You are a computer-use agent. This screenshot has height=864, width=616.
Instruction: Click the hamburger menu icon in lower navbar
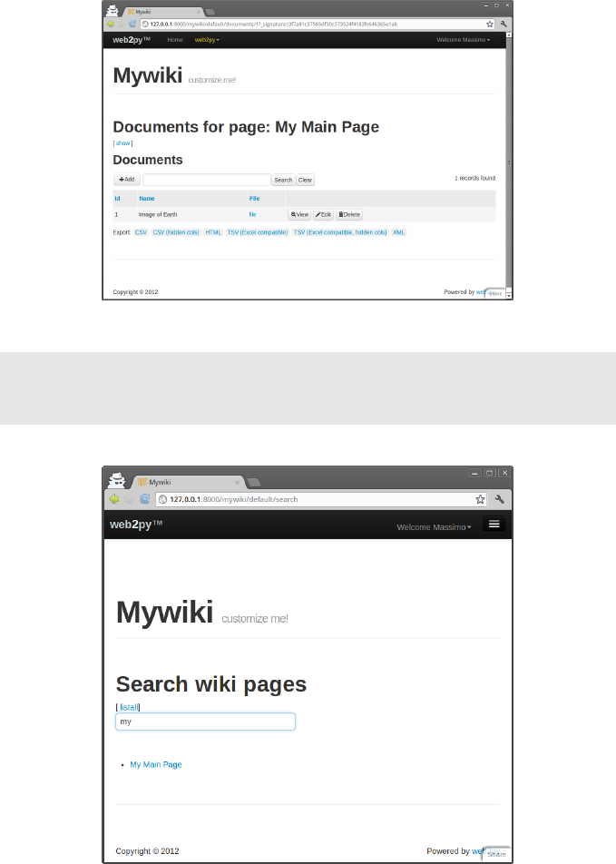pos(494,524)
